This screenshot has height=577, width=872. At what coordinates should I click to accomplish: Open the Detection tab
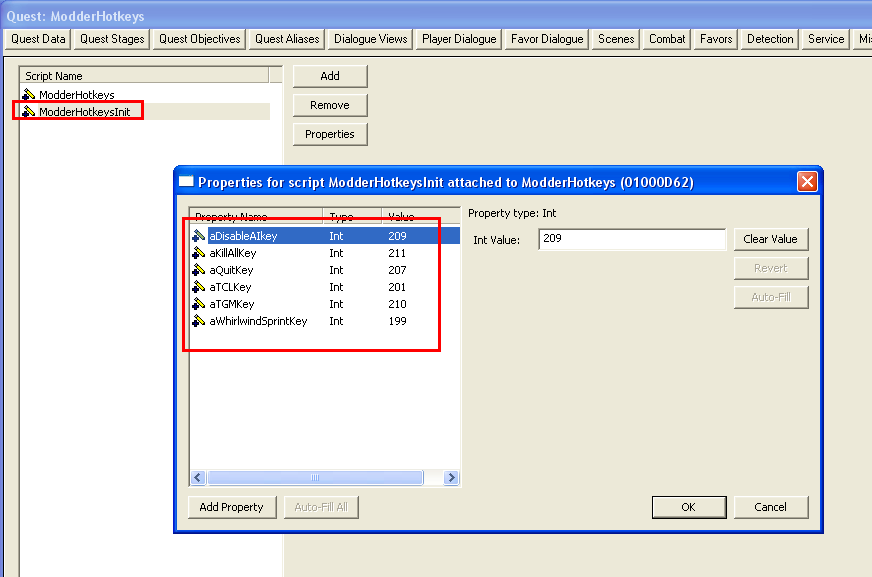pos(770,39)
